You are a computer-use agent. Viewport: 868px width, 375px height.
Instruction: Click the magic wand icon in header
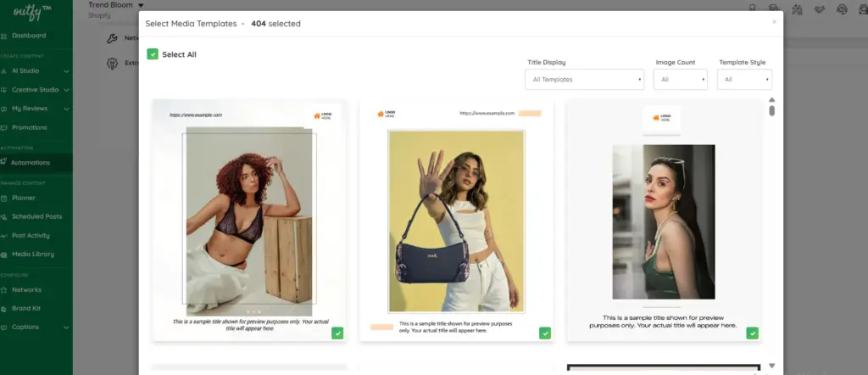[x=797, y=8]
